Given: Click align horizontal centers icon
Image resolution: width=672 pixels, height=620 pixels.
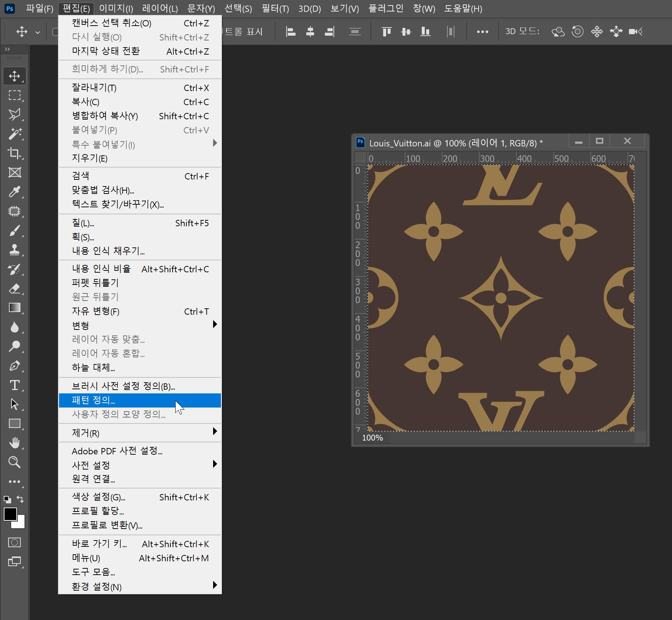Looking at the screenshot, I should [x=310, y=32].
